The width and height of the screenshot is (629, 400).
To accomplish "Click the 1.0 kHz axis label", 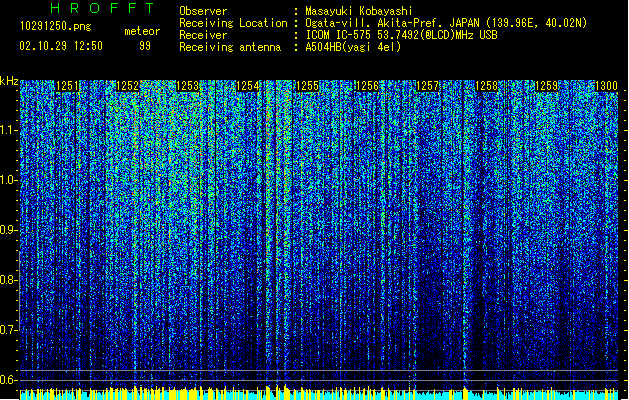I will (9, 180).
